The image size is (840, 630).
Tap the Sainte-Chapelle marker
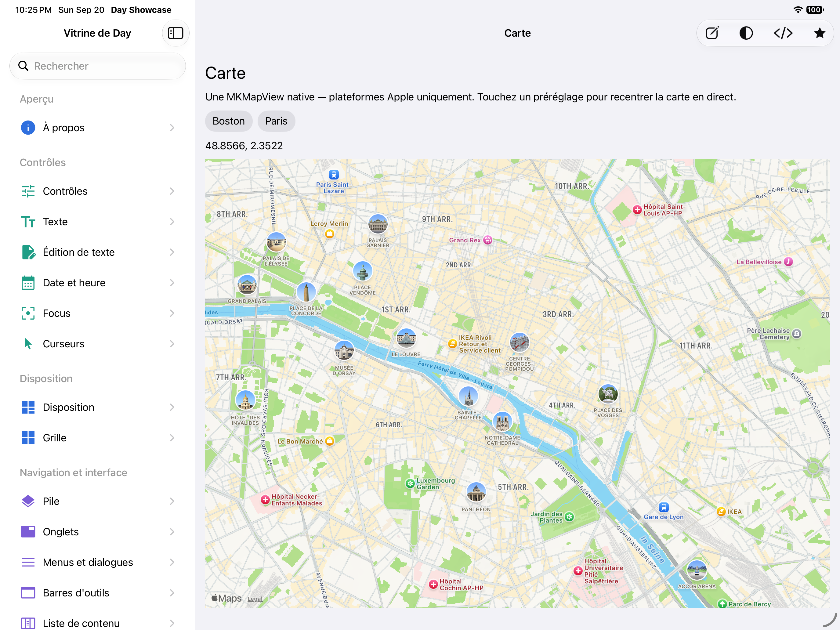click(x=468, y=396)
